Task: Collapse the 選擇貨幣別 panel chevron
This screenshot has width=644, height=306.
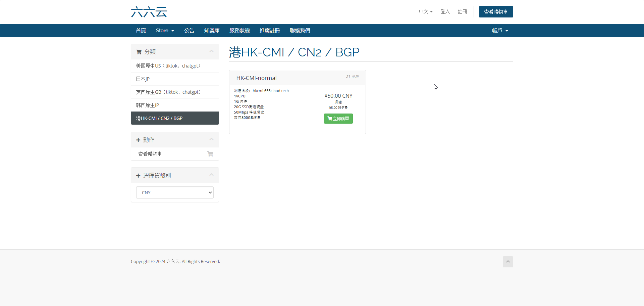Action: 211,175
